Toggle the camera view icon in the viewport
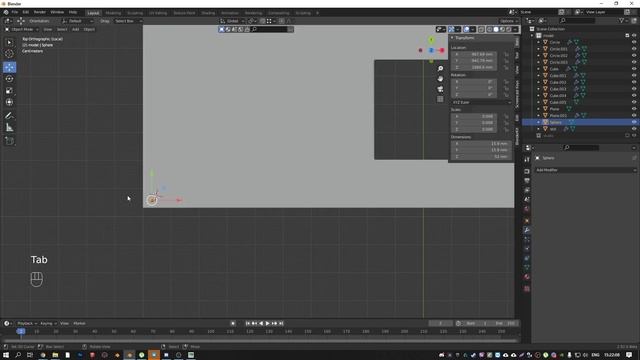Screen dimensions: 640x360 [440, 89]
